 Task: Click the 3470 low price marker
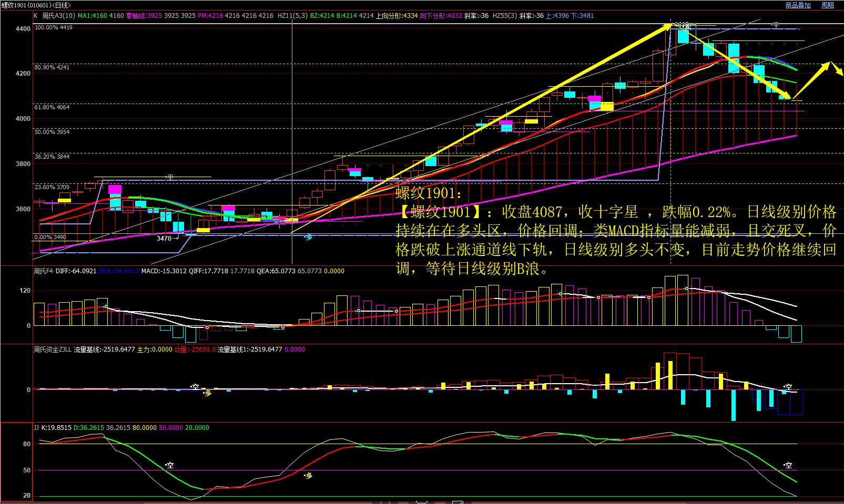tap(164, 238)
